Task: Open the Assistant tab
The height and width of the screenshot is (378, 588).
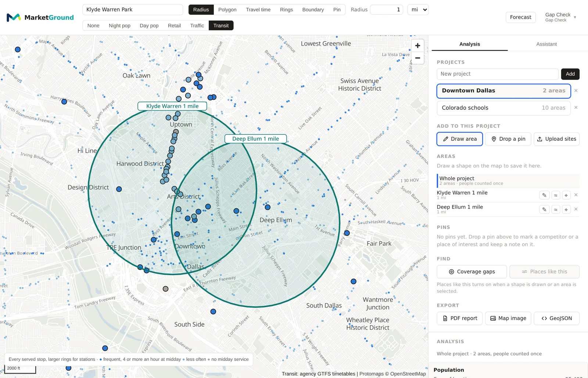Action: (x=546, y=44)
